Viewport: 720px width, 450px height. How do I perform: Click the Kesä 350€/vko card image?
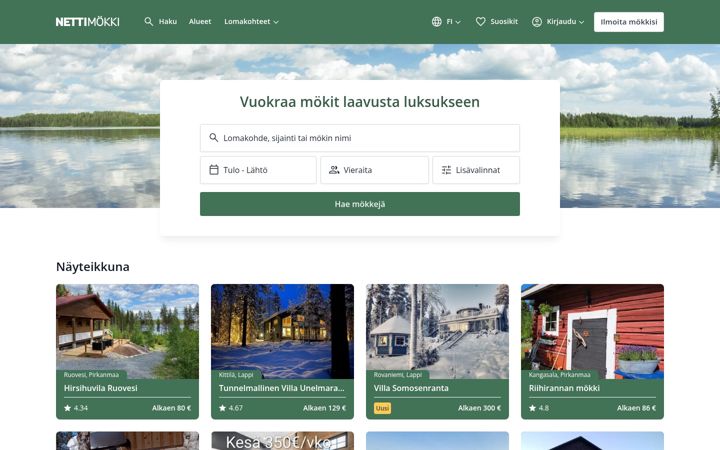pyautogui.click(x=282, y=441)
